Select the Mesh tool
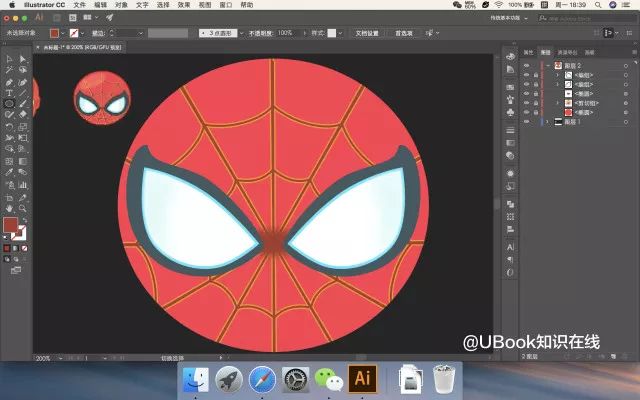The height and width of the screenshot is (400, 640). [9, 161]
